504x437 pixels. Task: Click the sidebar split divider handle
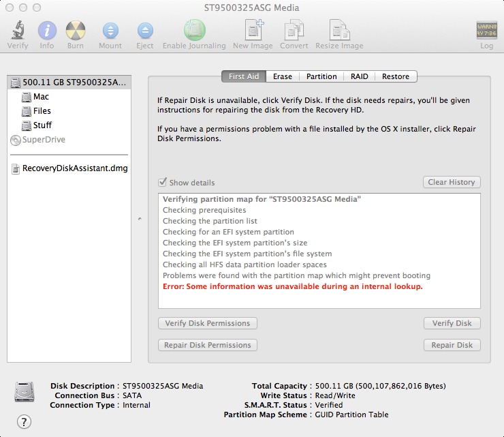tap(140, 219)
